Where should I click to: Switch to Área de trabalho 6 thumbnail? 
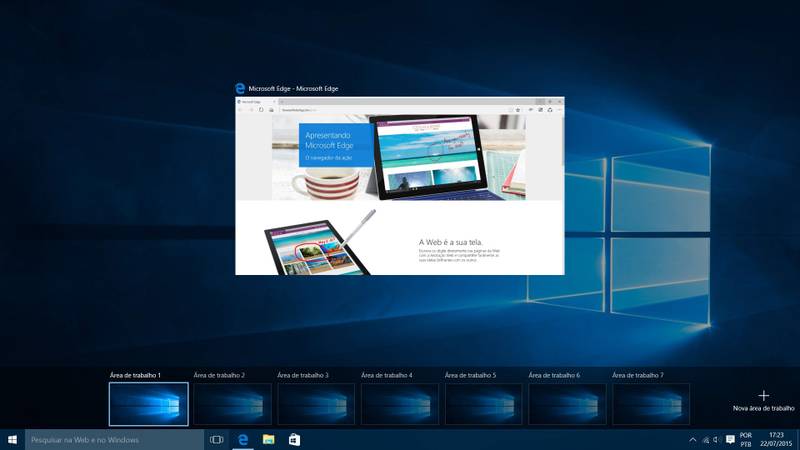(x=567, y=404)
